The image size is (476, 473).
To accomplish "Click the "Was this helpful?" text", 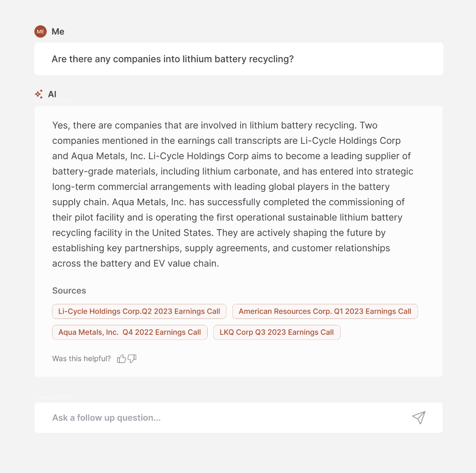I will [x=81, y=359].
